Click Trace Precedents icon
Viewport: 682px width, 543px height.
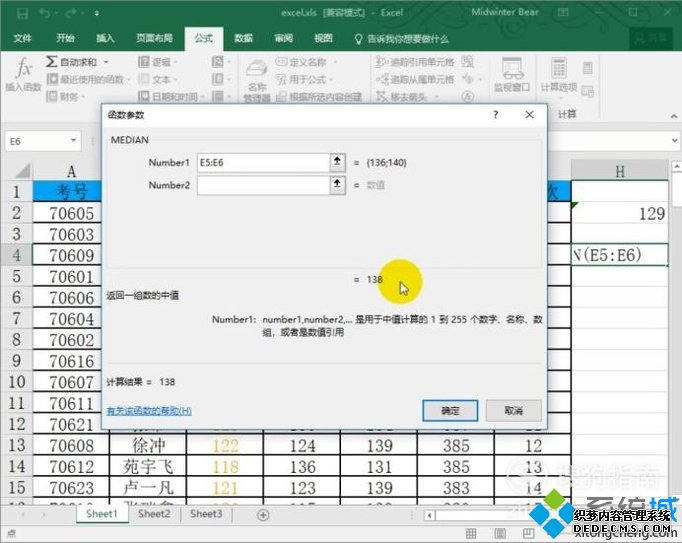(x=381, y=62)
